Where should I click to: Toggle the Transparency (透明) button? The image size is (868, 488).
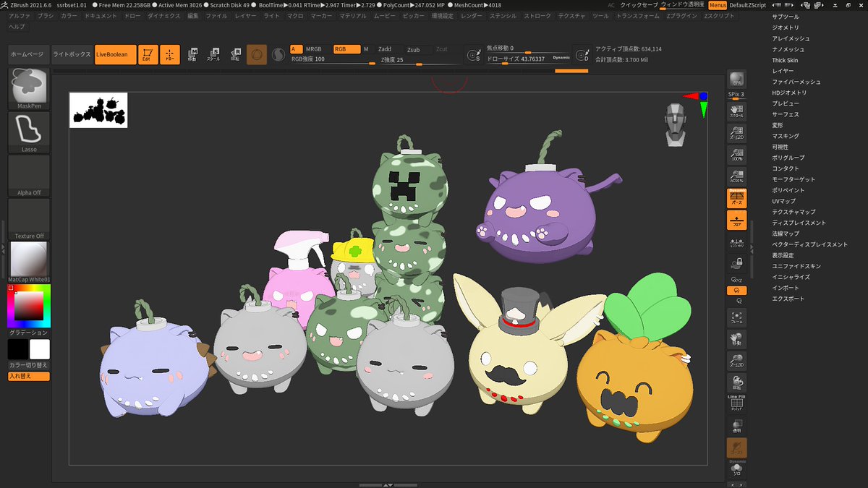(x=736, y=425)
